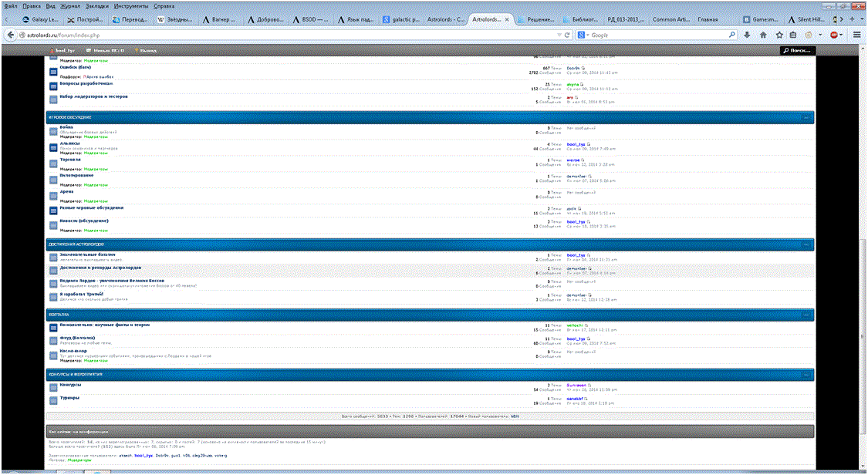Click the forum icon beside Арена

pos(53,194)
